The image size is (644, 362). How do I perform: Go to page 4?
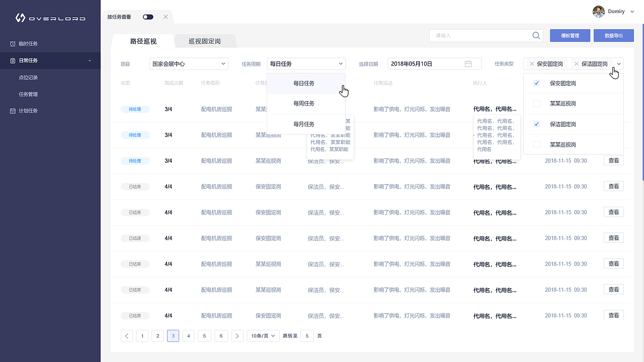tap(188, 336)
